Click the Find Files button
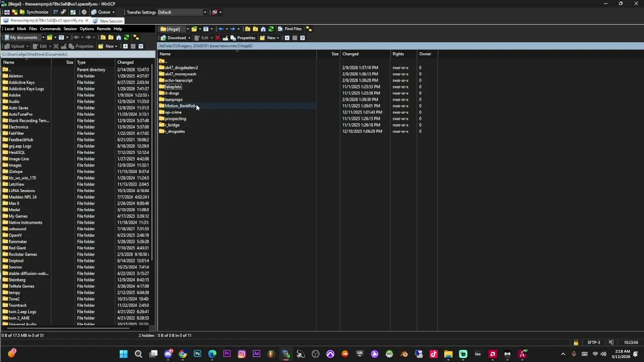644x362 pixels. tap(290, 29)
